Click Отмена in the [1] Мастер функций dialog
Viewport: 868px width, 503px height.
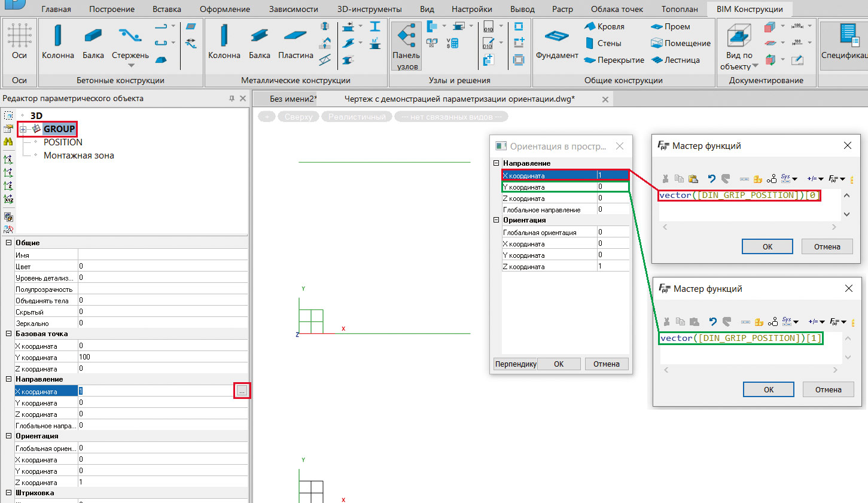pyautogui.click(x=829, y=389)
